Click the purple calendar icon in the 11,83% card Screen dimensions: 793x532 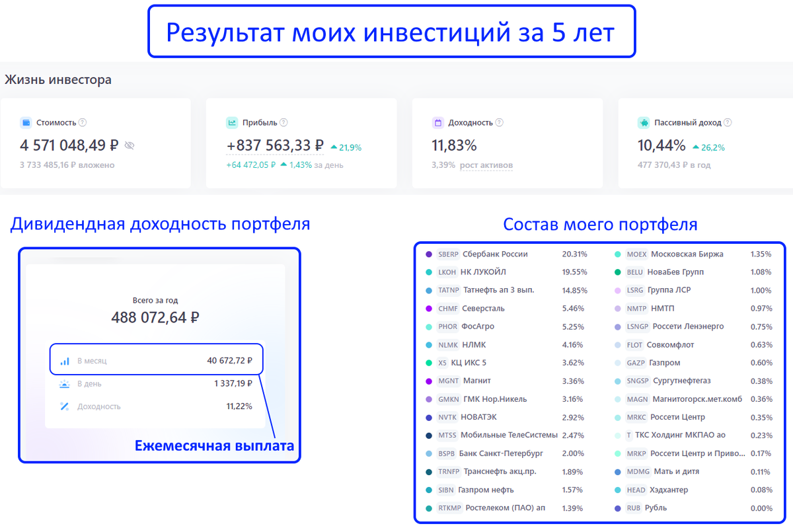coord(437,122)
